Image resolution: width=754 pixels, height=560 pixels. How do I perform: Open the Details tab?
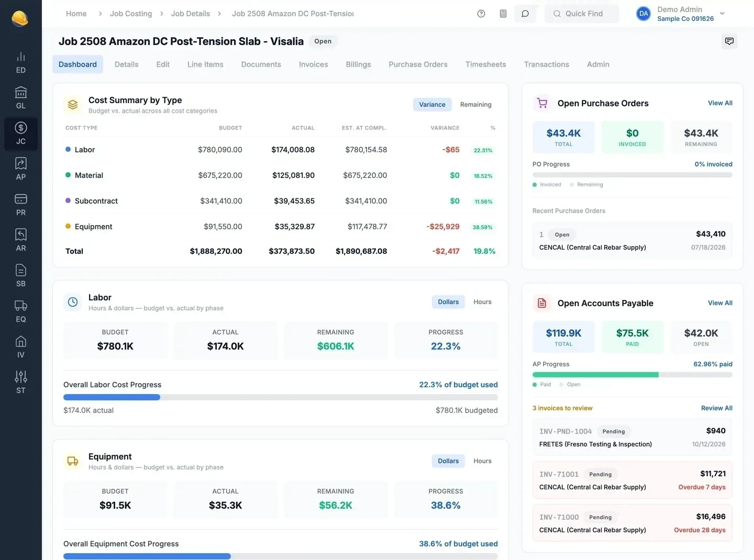coord(127,64)
